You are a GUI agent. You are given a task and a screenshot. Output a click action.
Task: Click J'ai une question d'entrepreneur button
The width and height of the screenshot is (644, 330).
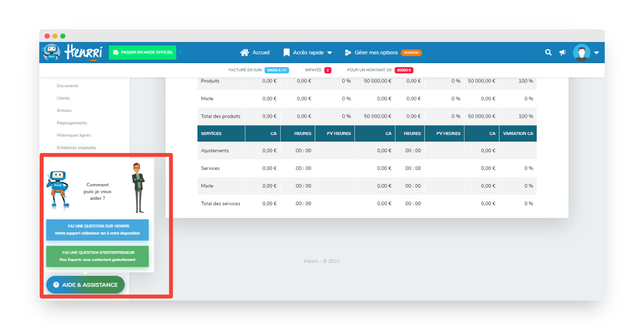[x=97, y=256]
